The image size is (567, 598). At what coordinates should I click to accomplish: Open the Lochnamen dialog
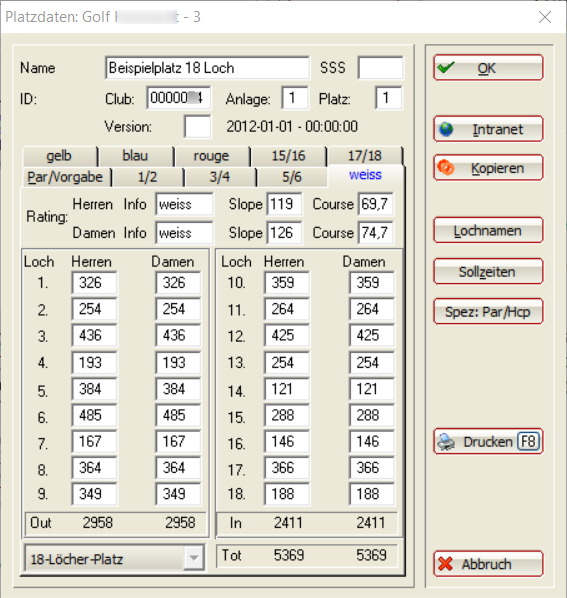[x=488, y=230]
